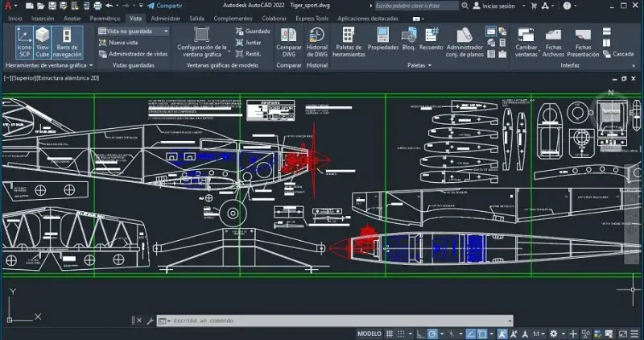Switch to the Salida ribbon tab
The width and height of the screenshot is (644, 340).
197,19
